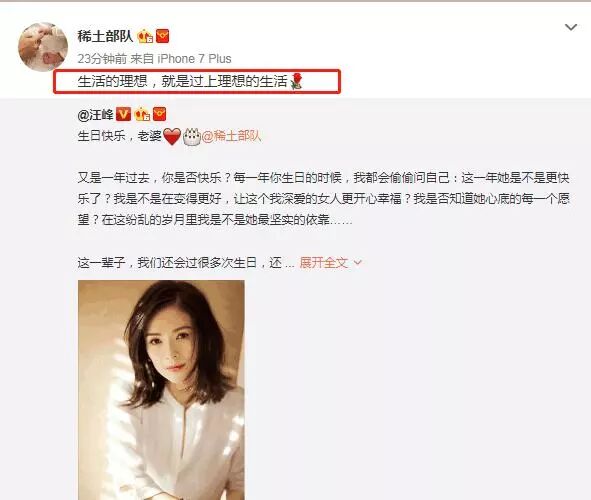Click the iPhone 7 Plus source link
This screenshot has height=500, width=591.
(x=194, y=59)
